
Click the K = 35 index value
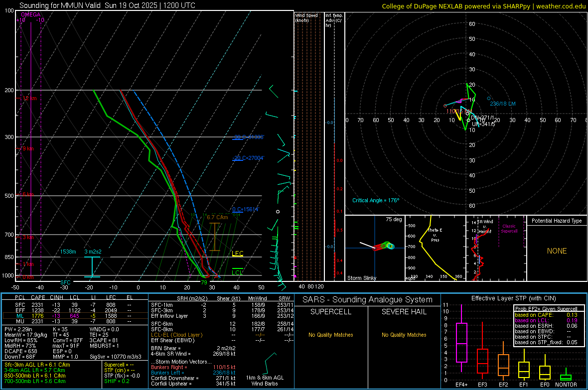click(60, 329)
